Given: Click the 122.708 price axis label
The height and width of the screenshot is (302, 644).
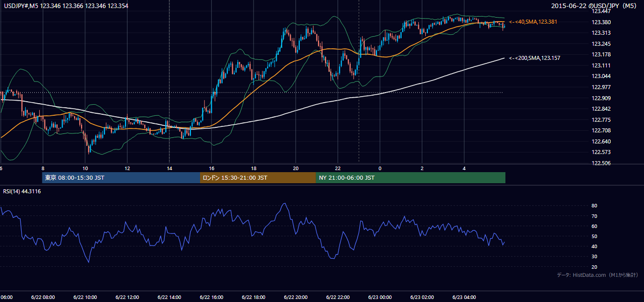Looking at the screenshot, I should coord(601,130).
